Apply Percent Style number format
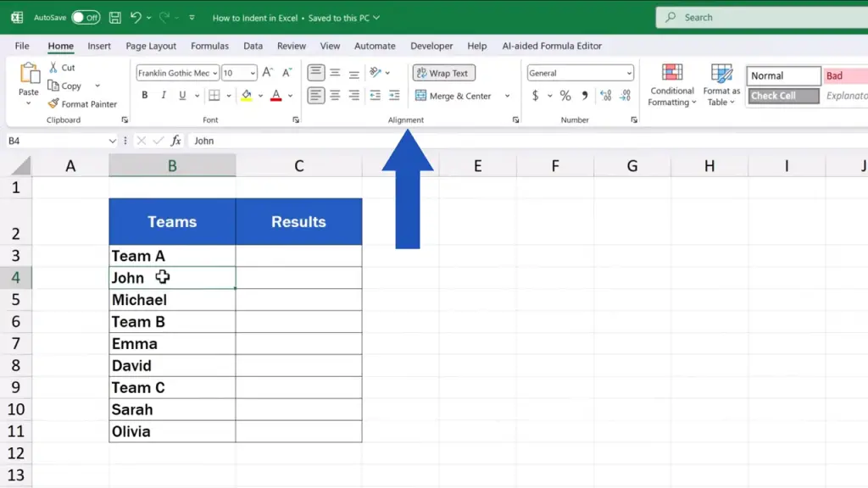This screenshot has height=488, width=868. click(565, 96)
